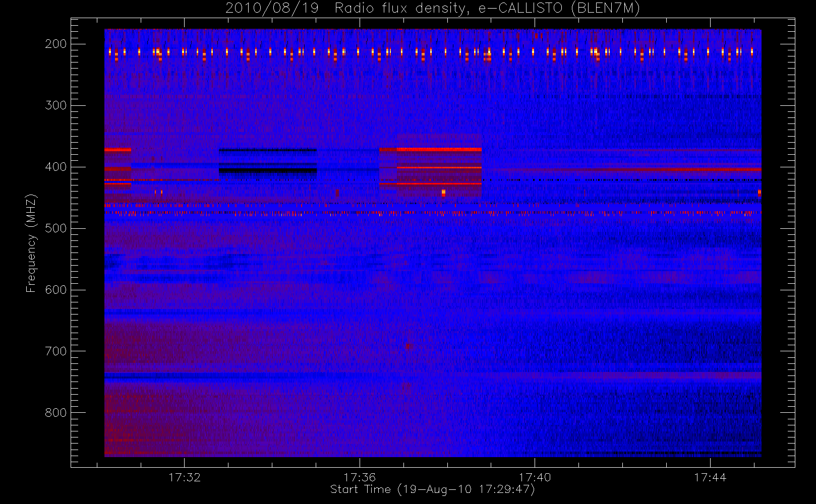Select the 700 frequency tick label
The height and width of the screenshot is (504, 816).
[56, 351]
